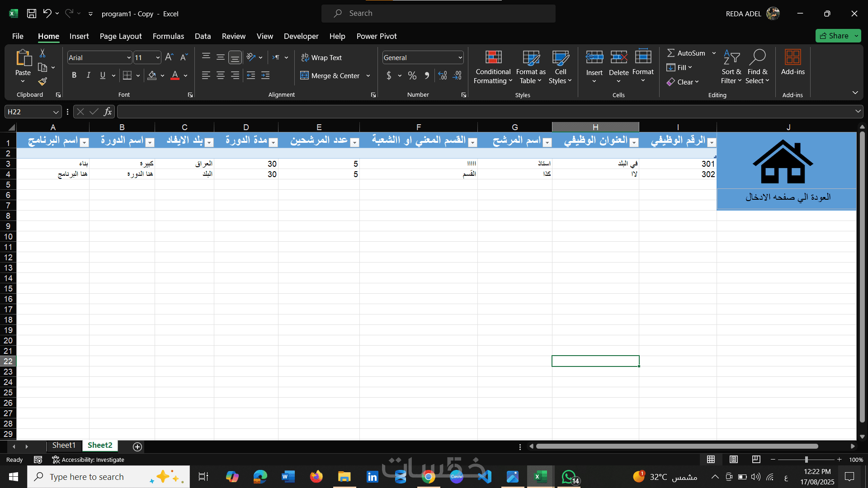Click the green Share button
This screenshot has height=488, width=868.
click(x=834, y=36)
